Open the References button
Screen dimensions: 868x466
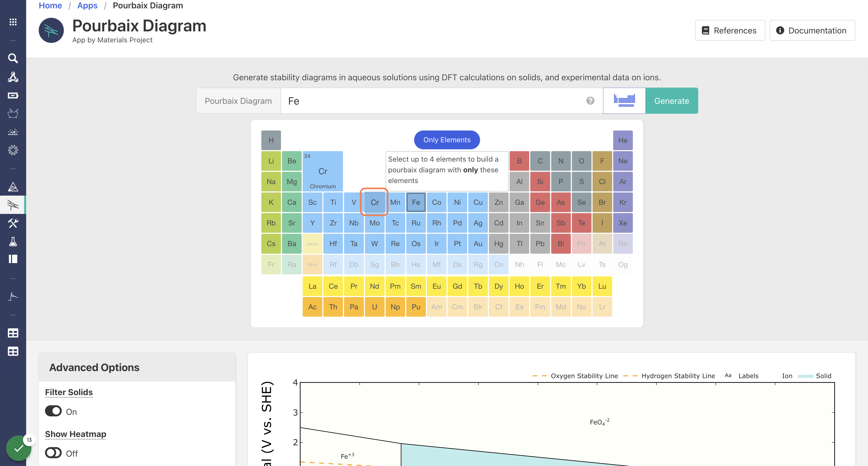click(x=730, y=30)
